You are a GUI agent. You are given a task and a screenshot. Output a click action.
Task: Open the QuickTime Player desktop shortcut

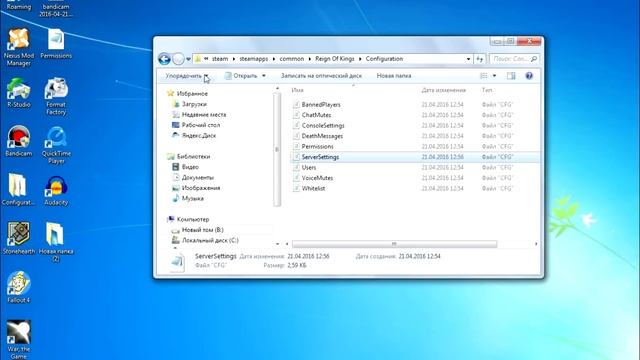point(56,145)
